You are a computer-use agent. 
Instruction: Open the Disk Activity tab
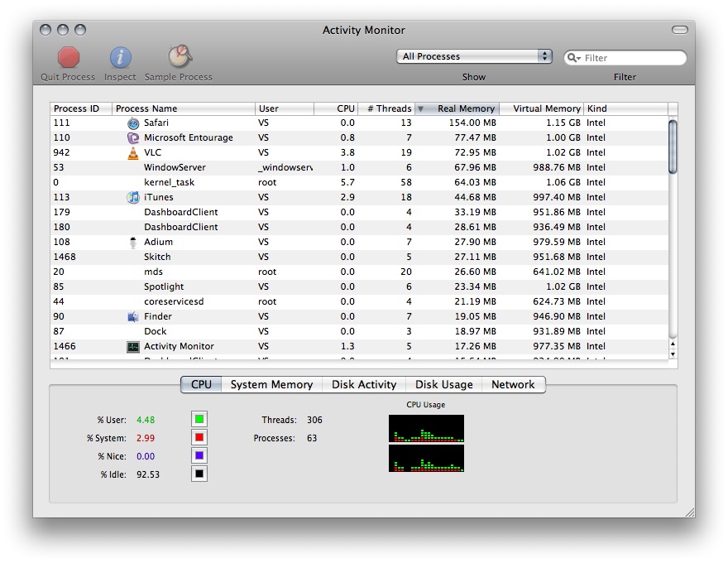pos(364,385)
